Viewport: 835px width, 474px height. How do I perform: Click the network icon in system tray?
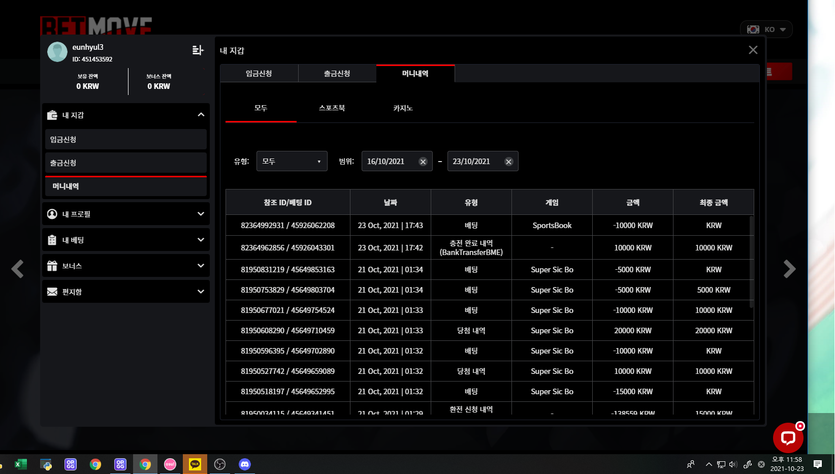point(721,464)
